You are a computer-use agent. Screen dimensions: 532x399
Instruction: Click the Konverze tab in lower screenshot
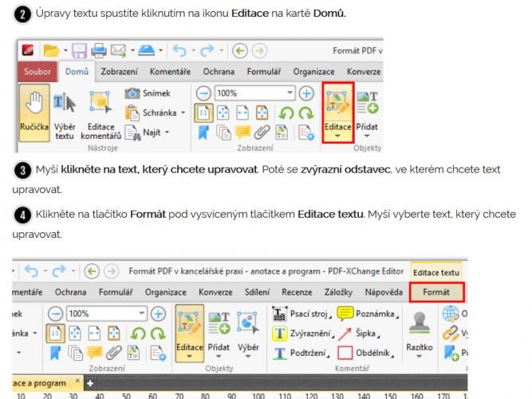(215, 292)
